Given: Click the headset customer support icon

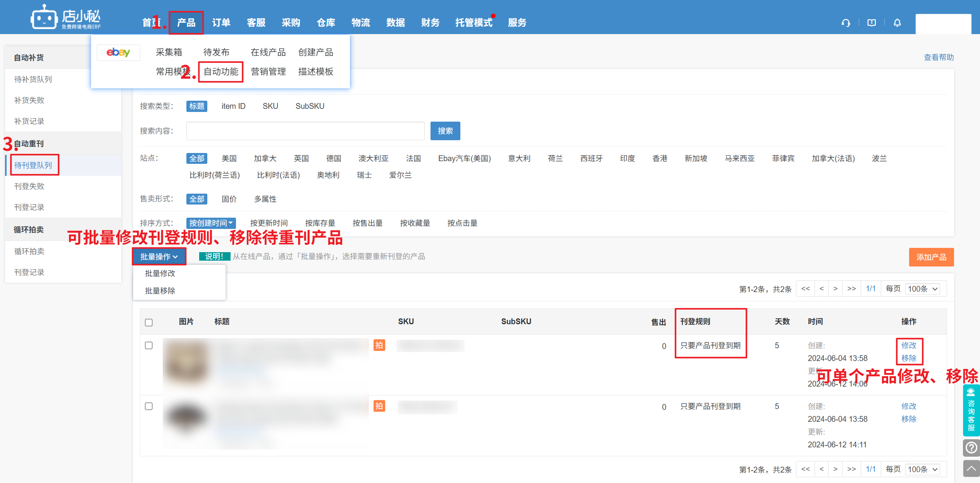Looking at the screenshot, I should click(x=846, y=23).
